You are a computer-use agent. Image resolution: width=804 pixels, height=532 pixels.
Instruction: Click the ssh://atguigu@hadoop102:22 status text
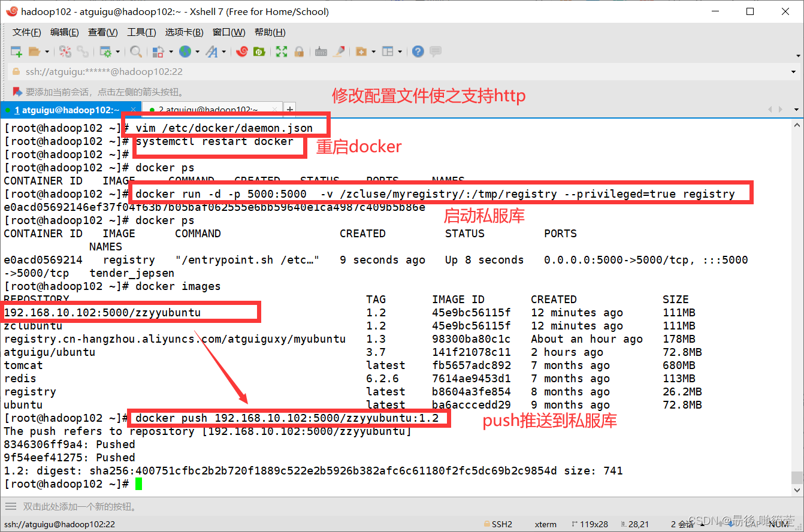pos(59,524)
